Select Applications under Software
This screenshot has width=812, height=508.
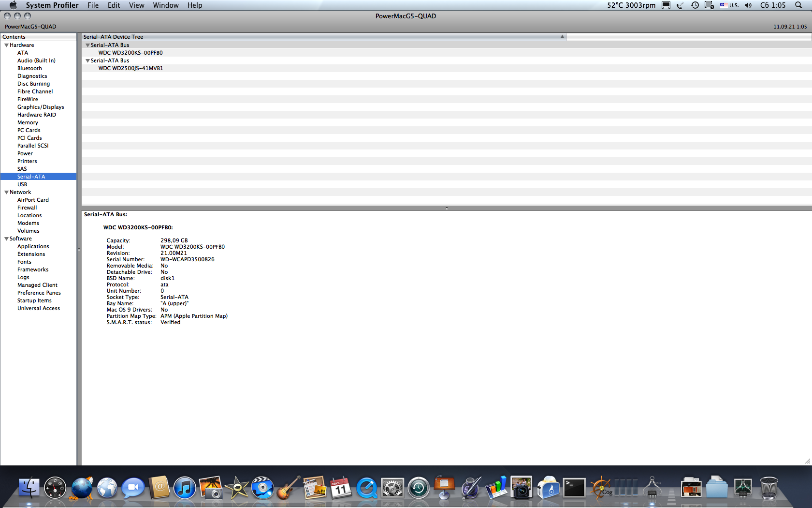[x=33, y=246]
